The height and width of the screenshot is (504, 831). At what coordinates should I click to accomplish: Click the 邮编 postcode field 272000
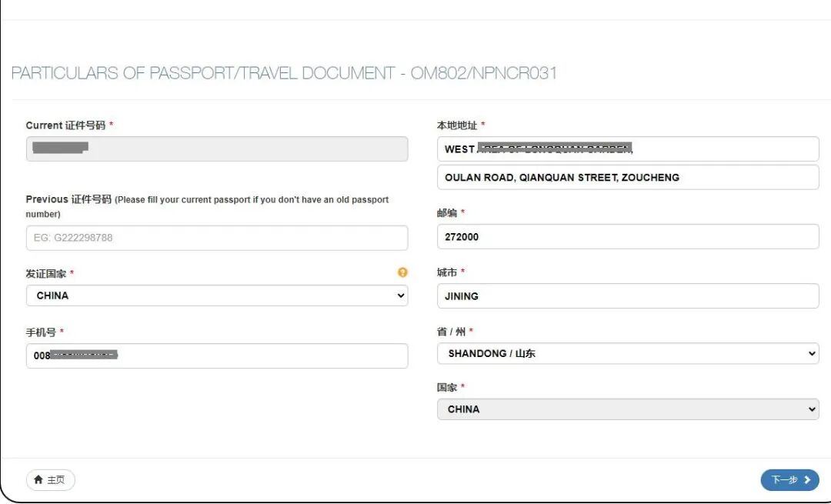pyautogui.click(x=628, y=236)
